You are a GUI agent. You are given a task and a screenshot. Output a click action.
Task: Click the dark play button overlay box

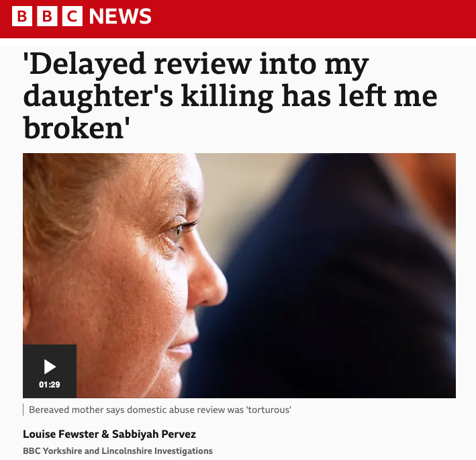(50, 371)
